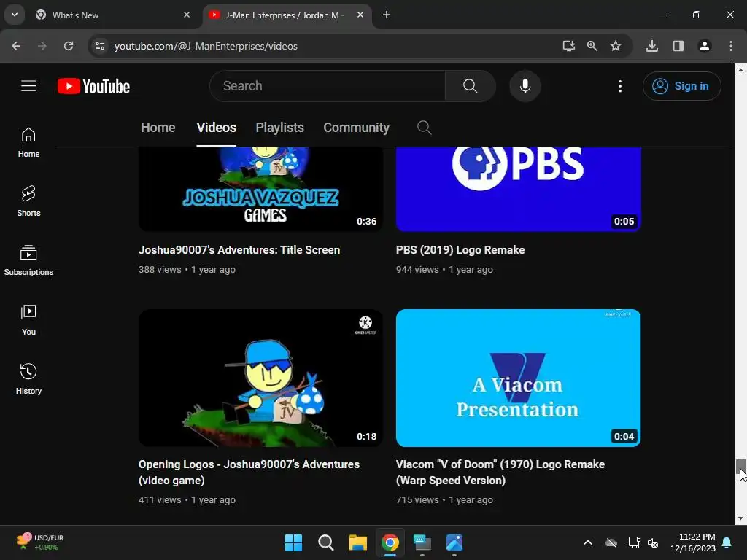Open new tab with plus button

387,15
